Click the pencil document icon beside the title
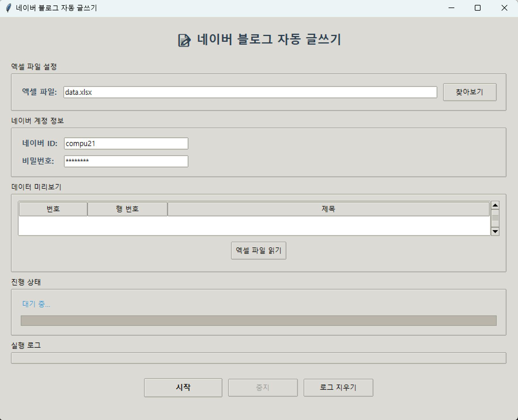Viewport: 518px width, 420px height. [x=184, y=40]
